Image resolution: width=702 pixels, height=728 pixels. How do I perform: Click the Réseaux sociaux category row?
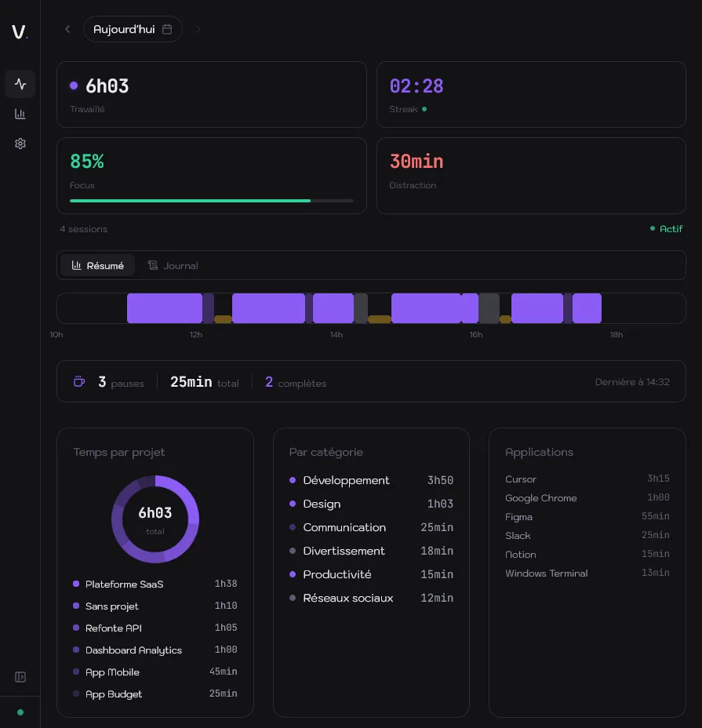[x=372, y=598]
